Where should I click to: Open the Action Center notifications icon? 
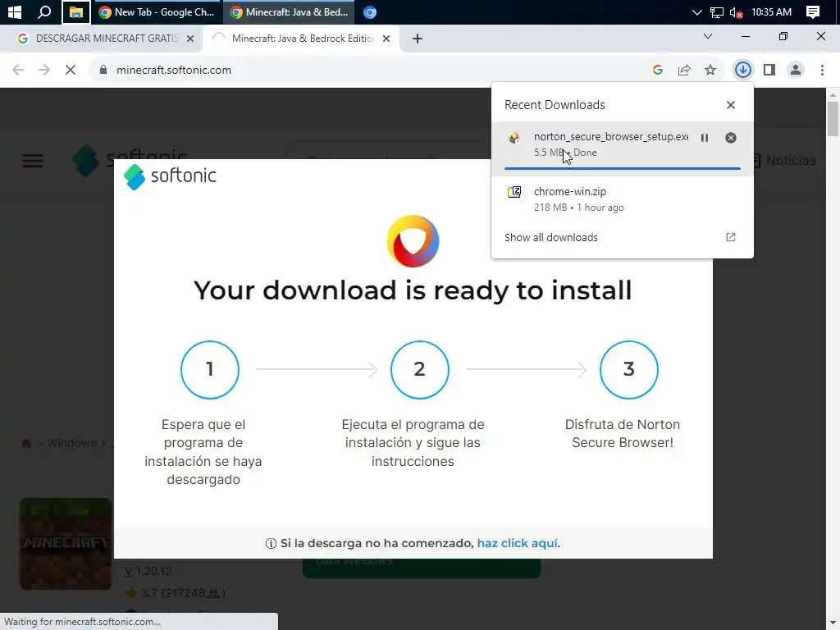pyautogui.click(x=813, y=11)
